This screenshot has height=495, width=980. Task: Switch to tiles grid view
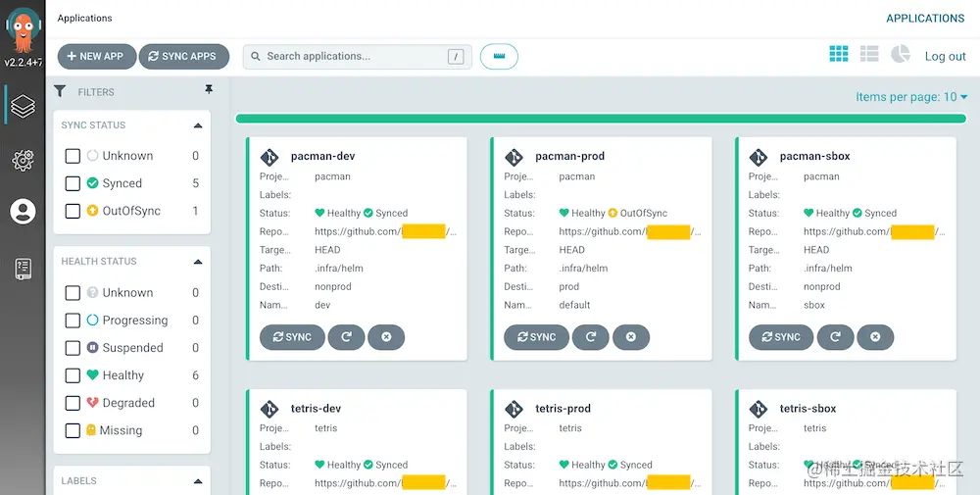coord(839,54)
